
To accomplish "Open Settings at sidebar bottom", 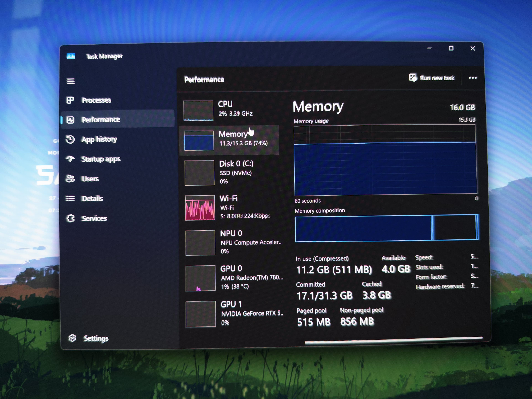I will click(96, 338).
